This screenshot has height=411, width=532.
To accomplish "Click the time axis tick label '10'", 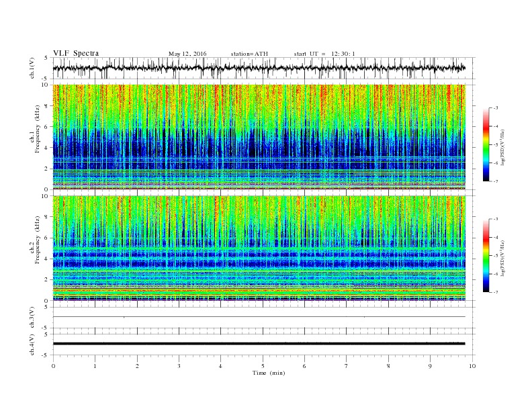I will pos(472,366).
